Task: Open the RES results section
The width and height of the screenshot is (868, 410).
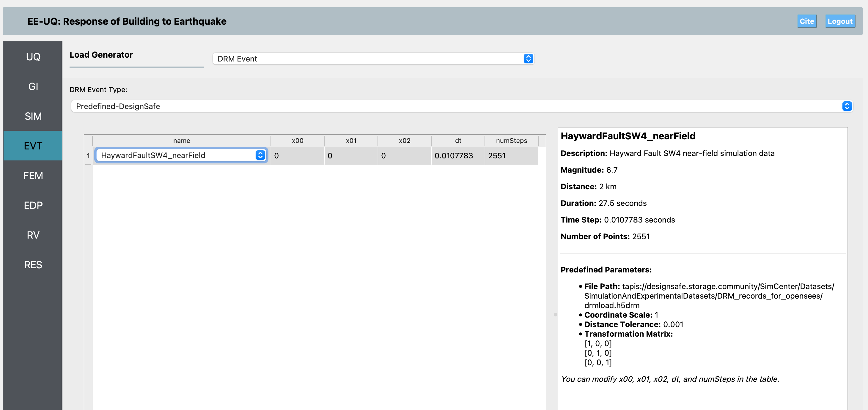Action: (33, 264)
